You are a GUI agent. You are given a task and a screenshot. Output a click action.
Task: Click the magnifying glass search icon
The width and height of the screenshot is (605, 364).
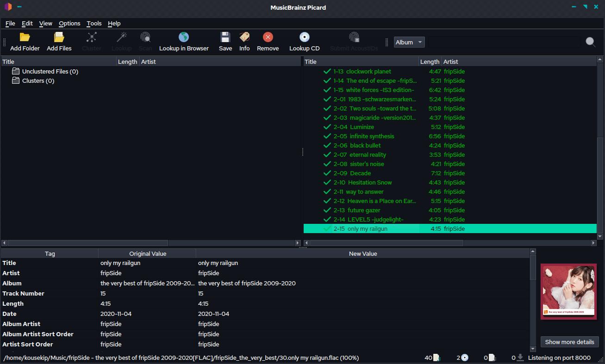point(590,42)
